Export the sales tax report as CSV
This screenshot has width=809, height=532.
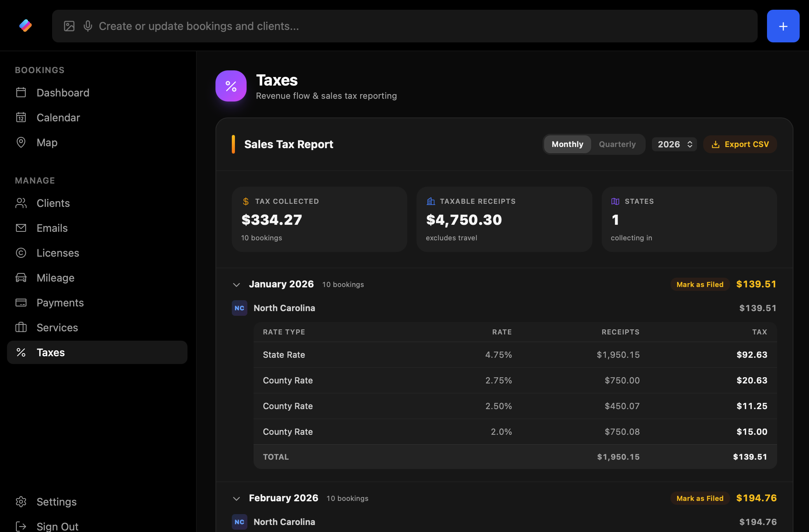740,144
